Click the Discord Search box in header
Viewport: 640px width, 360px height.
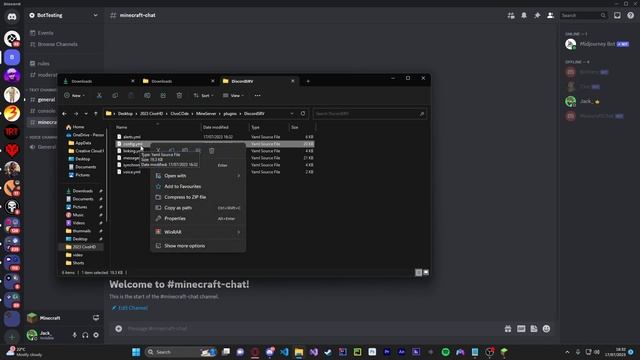point(583,16)
